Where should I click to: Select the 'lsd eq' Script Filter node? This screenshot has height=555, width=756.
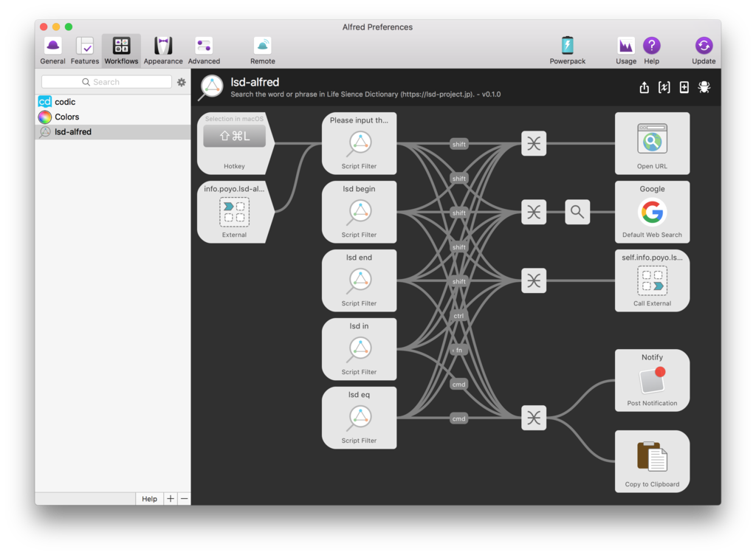click(360, 418)
